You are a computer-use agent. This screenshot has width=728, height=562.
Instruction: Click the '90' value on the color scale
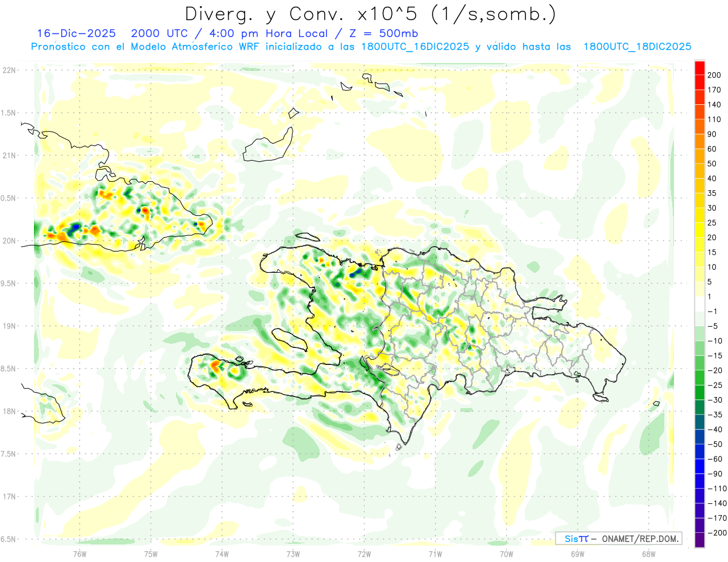(712, 134)
